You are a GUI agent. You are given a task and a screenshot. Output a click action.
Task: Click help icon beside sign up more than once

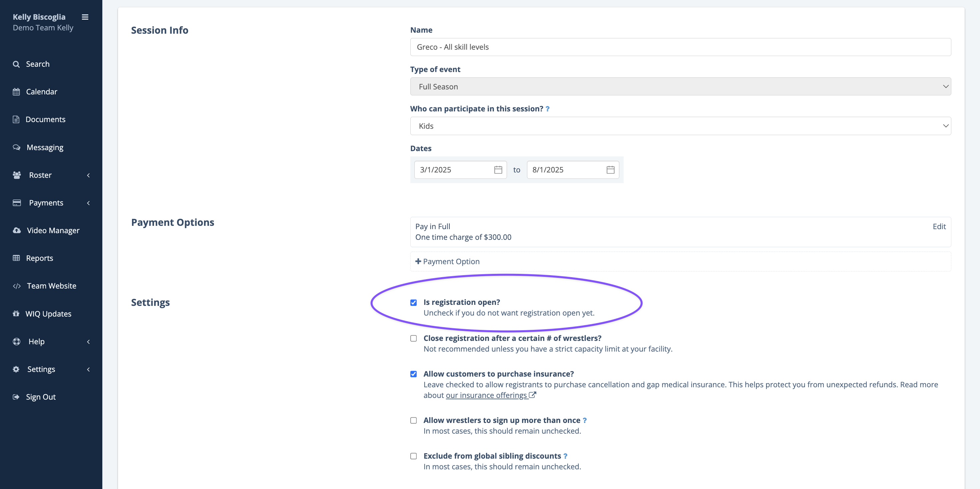click(x=585, y=420)
